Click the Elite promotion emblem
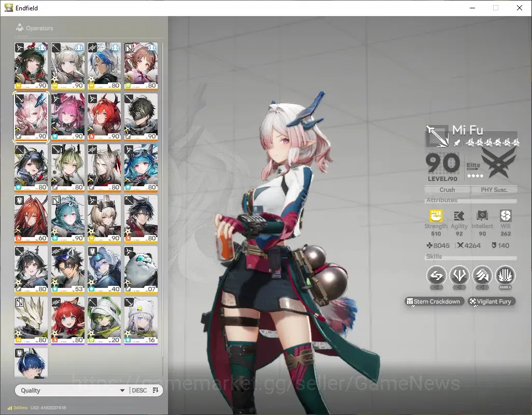Image resolution: width=532 pixels, height=415 pixels. (498, 163)
